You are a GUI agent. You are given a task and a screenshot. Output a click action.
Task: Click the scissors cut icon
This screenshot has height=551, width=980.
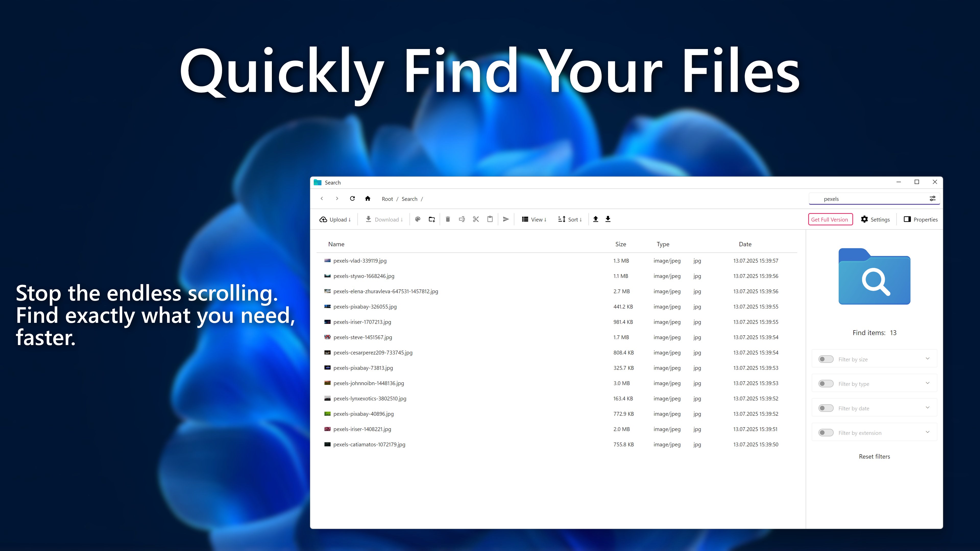[476, 219]
